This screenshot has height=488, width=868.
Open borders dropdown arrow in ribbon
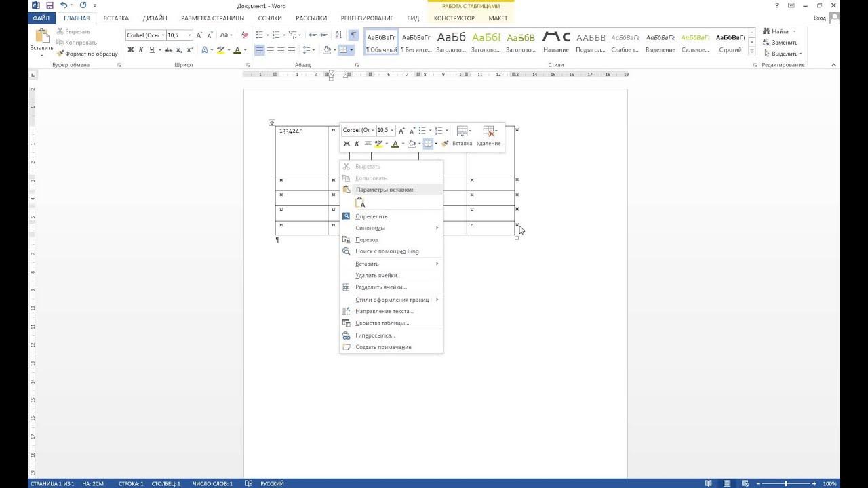351,50
